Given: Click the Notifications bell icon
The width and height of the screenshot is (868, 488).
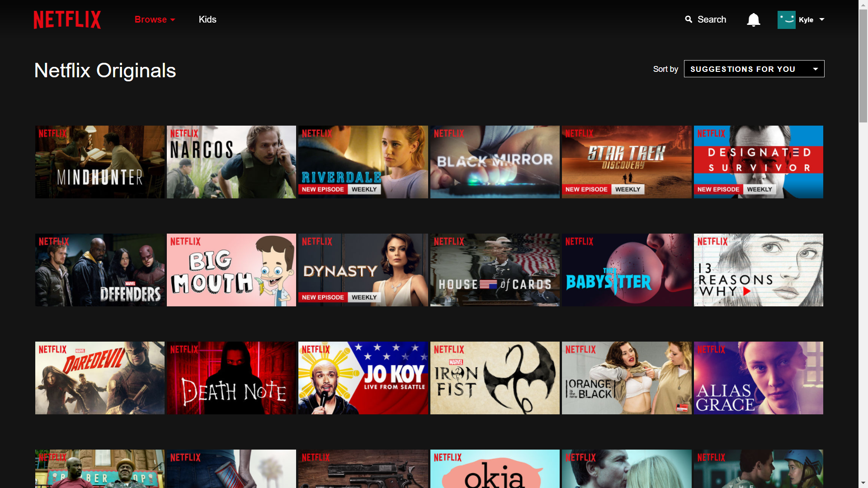Looking at the screenshot, I should [753, 19].
